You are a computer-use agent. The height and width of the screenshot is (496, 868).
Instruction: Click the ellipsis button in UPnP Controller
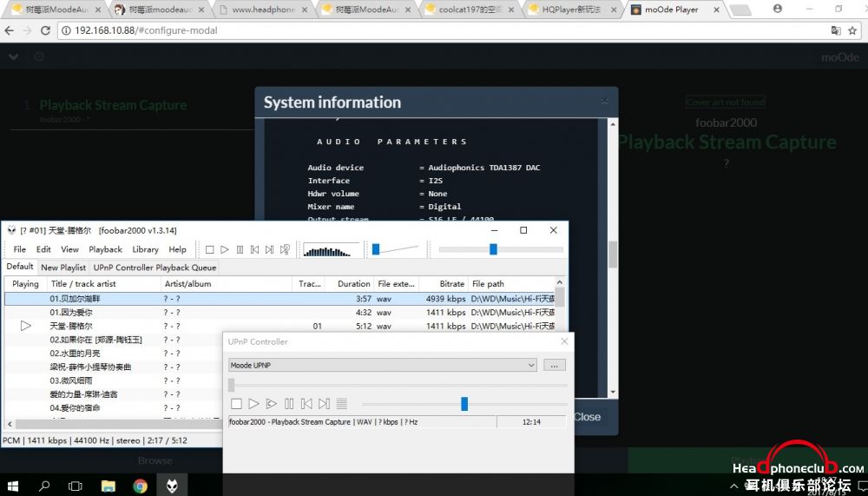[x=554, y=365]
